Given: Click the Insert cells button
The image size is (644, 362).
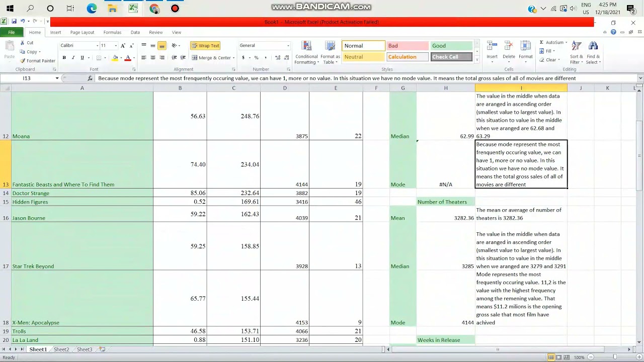Looking at the screenshot, I should [492, 52].
